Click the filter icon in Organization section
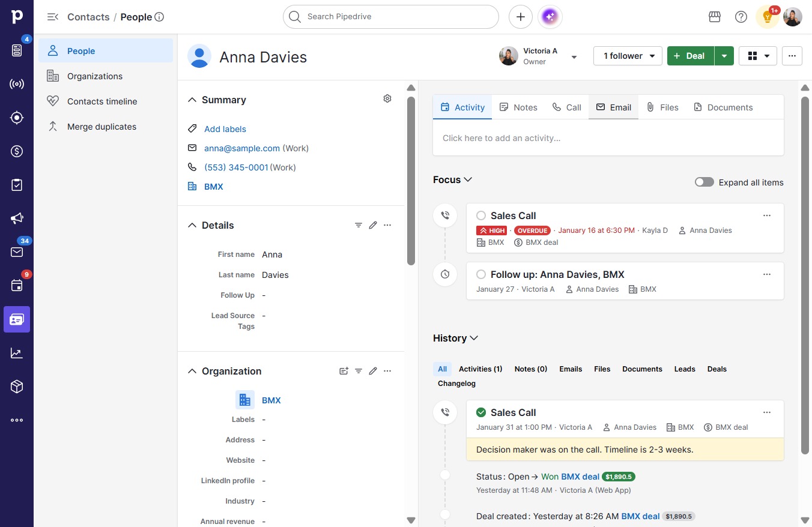Image resolution: width=812 pixels, height=527 pixels. 359,371
